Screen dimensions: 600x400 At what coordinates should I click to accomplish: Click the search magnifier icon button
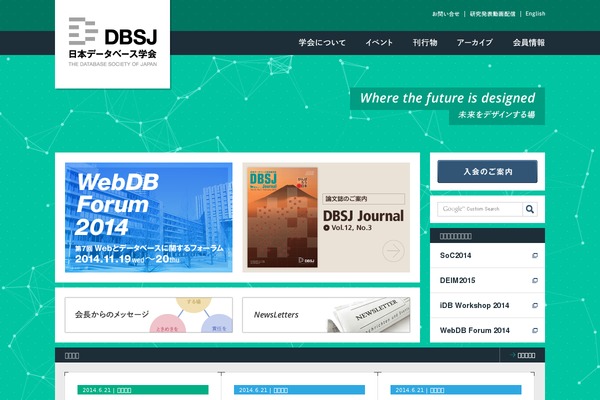[530, 209]
